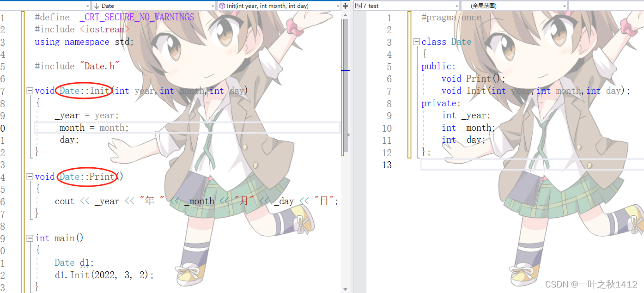Collapse the class Date definition in Date.h

[417, 42]
